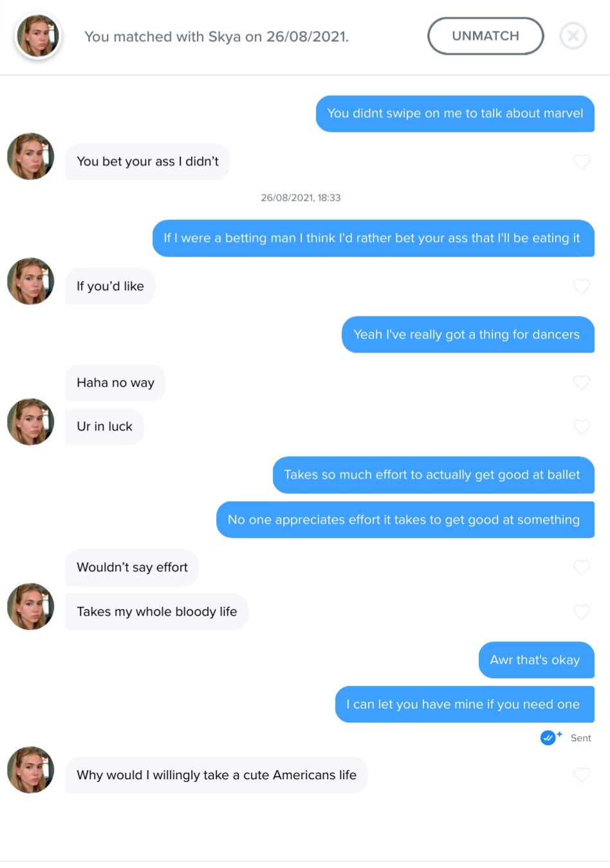Click the "You didnt swipe on me" sent bubble
The width and height of the screenshot is (610, 868).
tap(454, 114)
